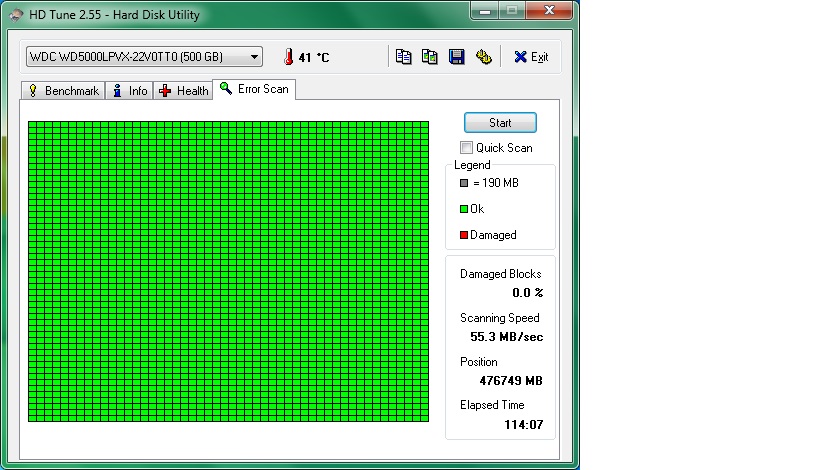The width and height of the screenshot is (819, 470).
Task: Click the Damaged Blocks label
Action: pyautogui.click(x=500, y=274)
